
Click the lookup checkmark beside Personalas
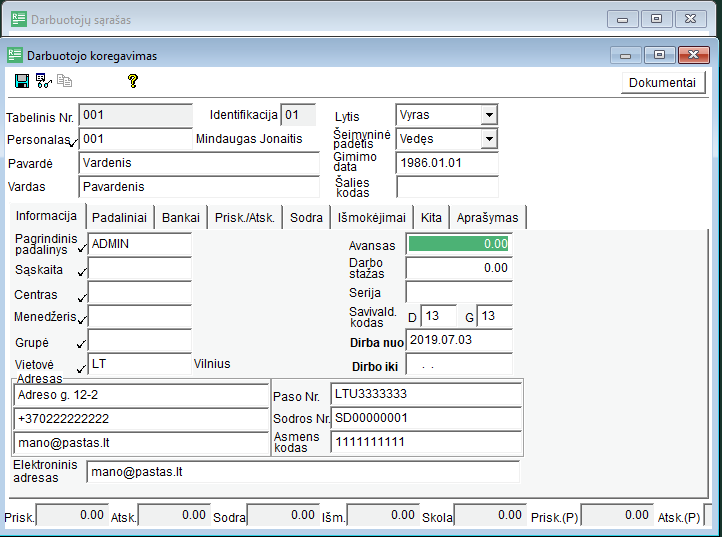[73, 142]
